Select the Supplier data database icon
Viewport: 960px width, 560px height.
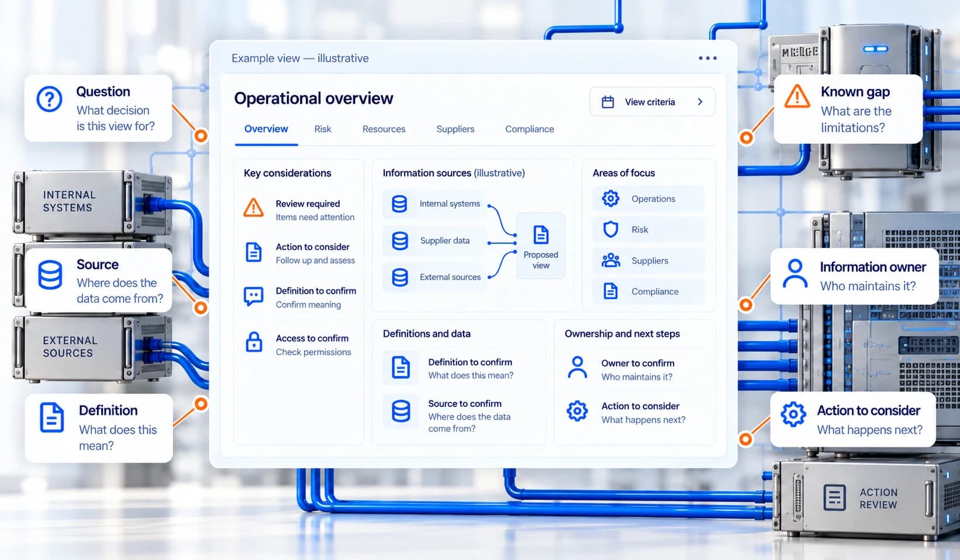(x=400, y=241)
